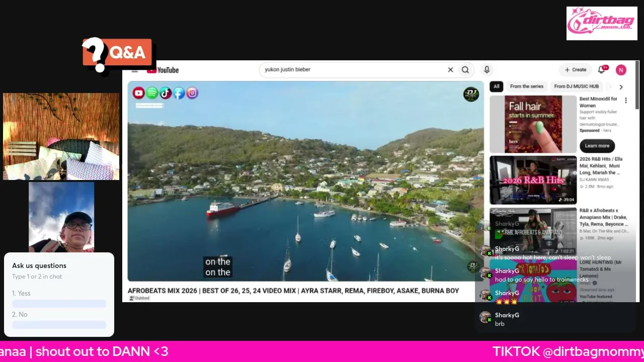Click the "shout out to DANN <3" ticker text

point(102,351)
